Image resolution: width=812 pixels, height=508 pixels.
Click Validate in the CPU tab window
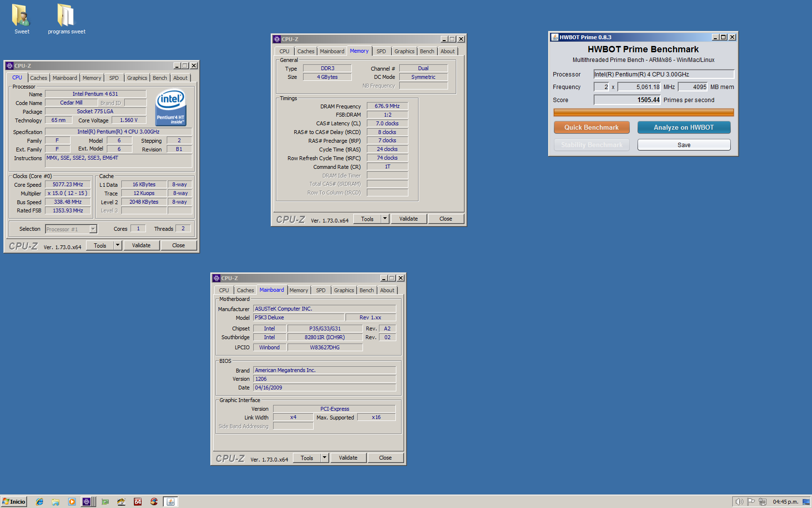click(141, 246)
